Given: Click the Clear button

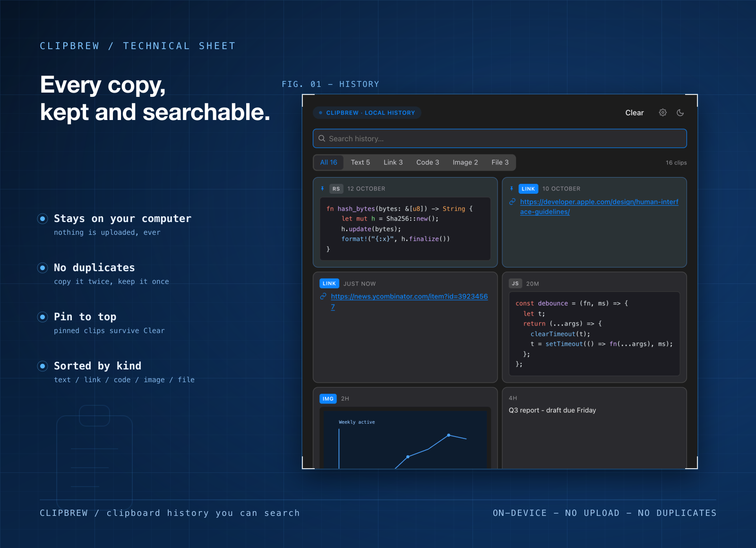Looking at the screenshot, I should pos(635,113).
